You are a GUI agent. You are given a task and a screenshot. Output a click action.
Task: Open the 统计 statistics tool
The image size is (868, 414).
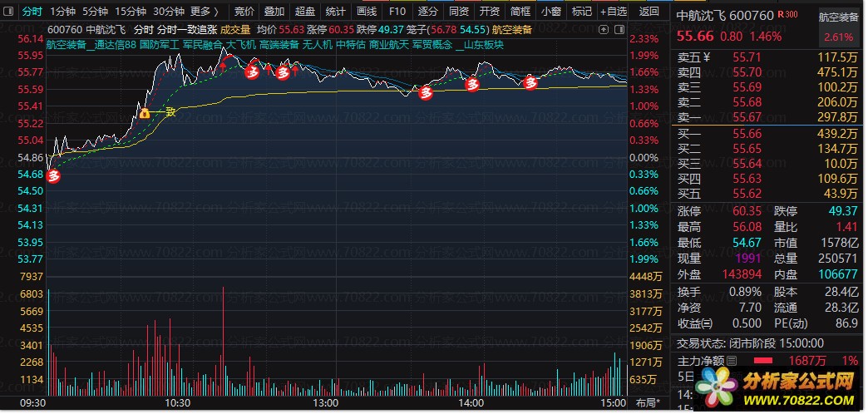(335, 11)
